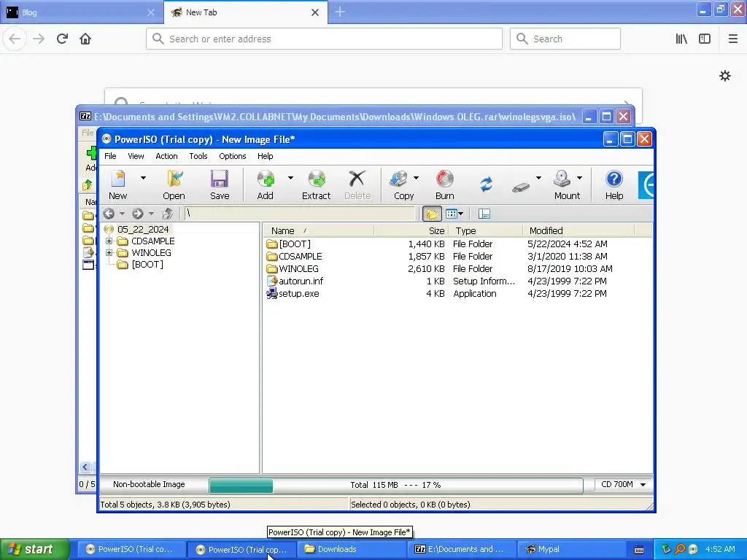
Task: Expand the CDSAMPLE tree node
Action: 109,241
